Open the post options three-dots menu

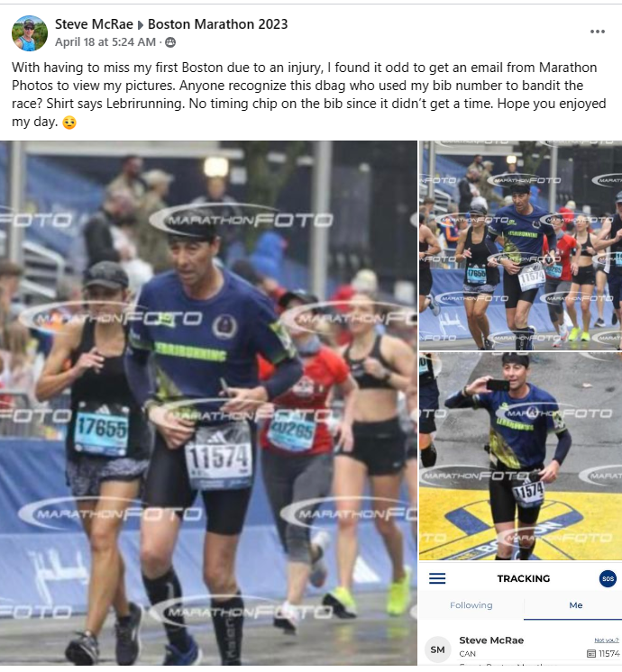tap(597, 32)
